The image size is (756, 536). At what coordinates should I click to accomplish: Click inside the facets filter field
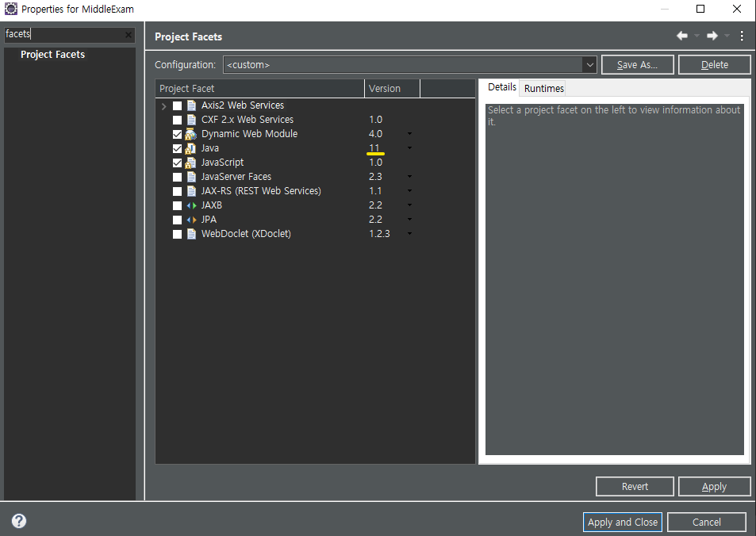click(63, 34)
